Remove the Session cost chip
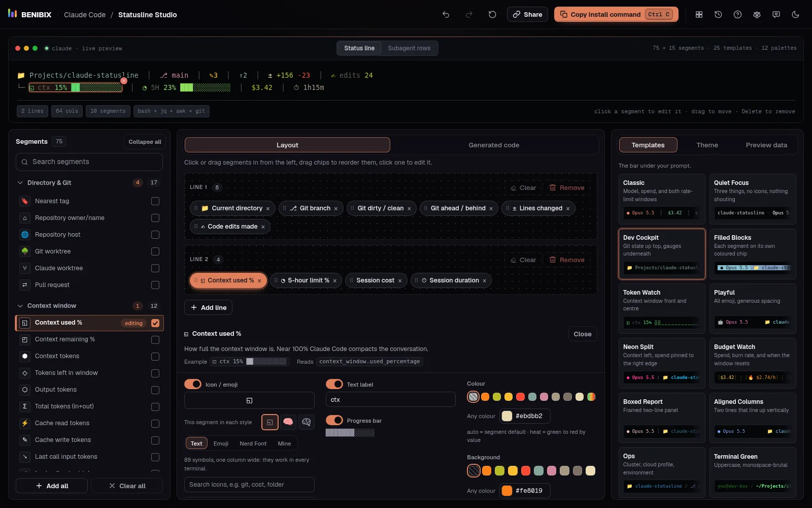Viewport: 812px width, 508px height. coord(400,281)
